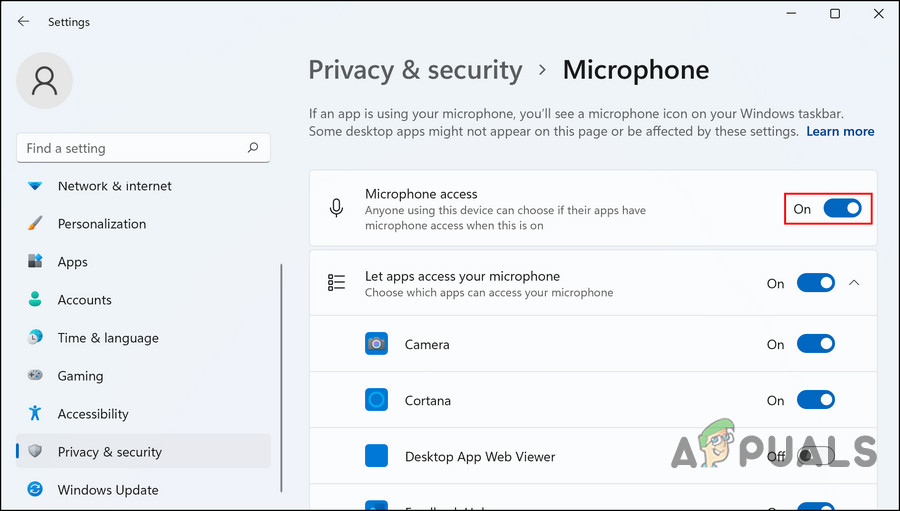Click the Gaming controller icon
The image size is (900, 511).
tap(36, 376)
